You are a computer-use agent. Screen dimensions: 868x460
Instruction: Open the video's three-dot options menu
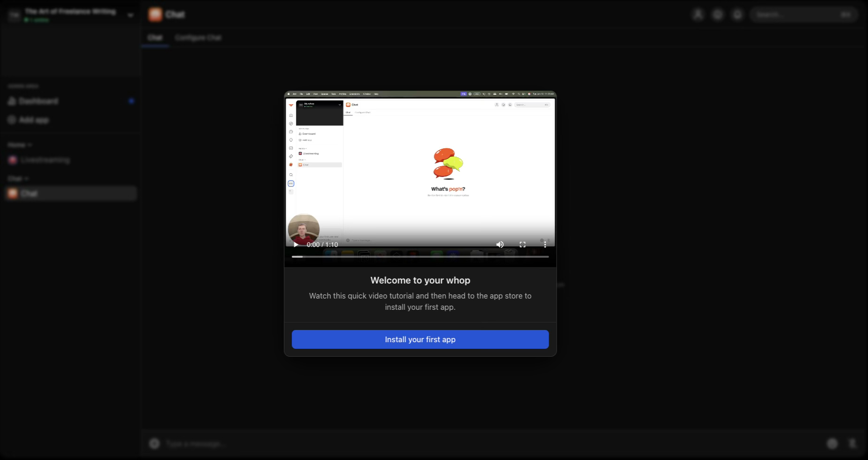coord(545,245)
